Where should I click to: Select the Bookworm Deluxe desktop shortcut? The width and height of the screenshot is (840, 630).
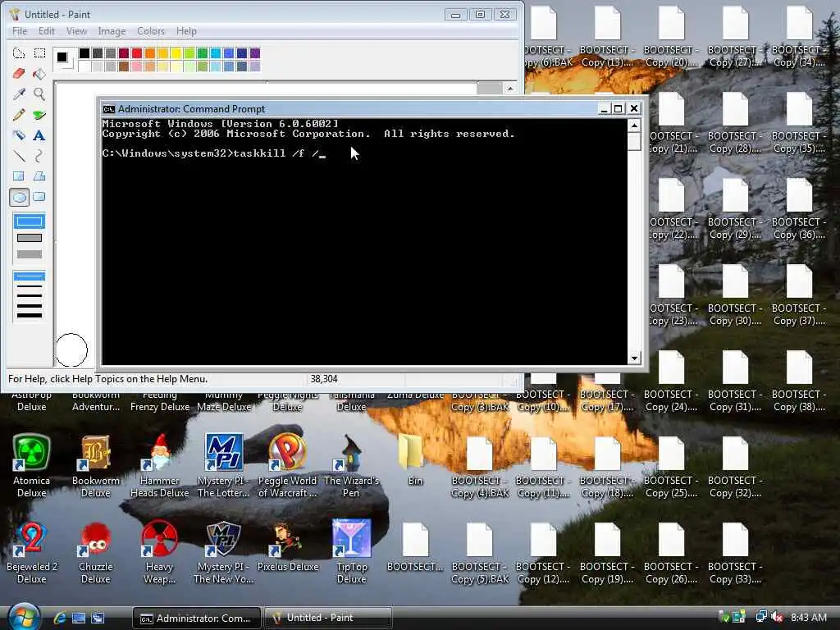95,465
